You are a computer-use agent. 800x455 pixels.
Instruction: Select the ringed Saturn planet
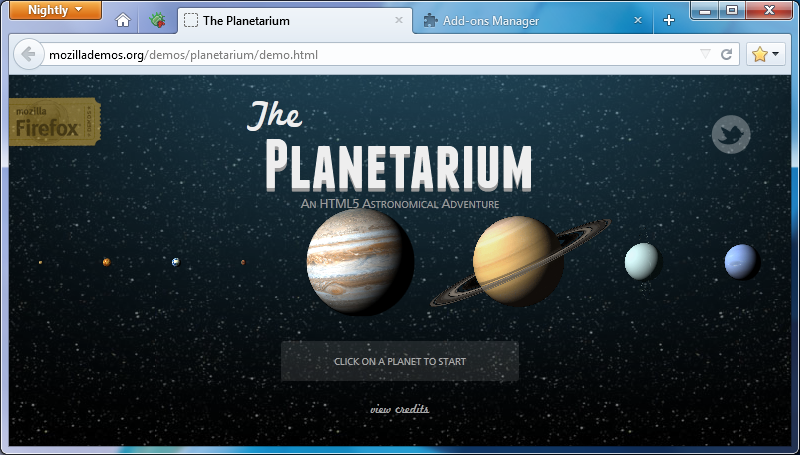pyautogui.click(x=517, y=260)
